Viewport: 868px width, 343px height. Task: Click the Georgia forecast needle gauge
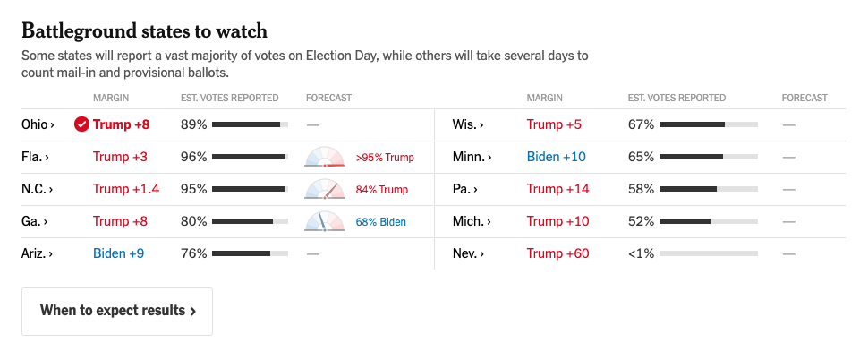(x=325, y=221)
